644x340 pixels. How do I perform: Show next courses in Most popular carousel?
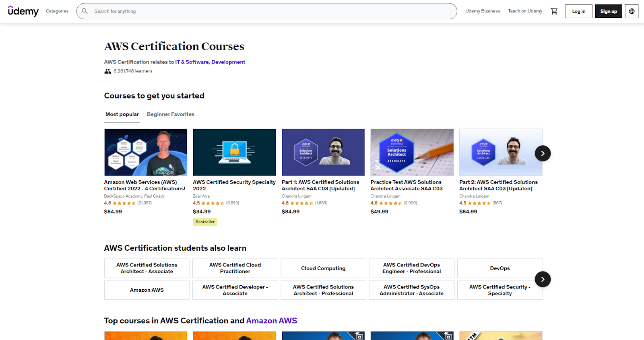(543, 153)
